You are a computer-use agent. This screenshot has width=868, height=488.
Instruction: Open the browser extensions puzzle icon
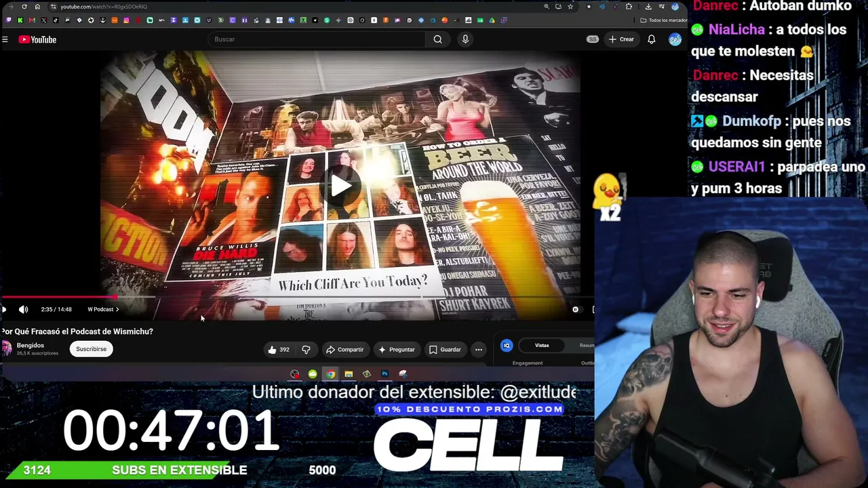coord(629,7)
